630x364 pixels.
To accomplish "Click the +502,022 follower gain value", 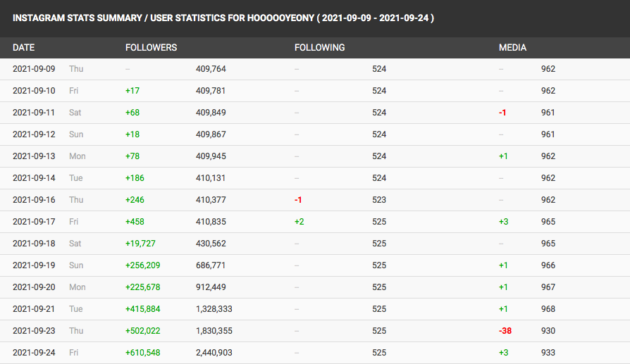I will 145,331.
